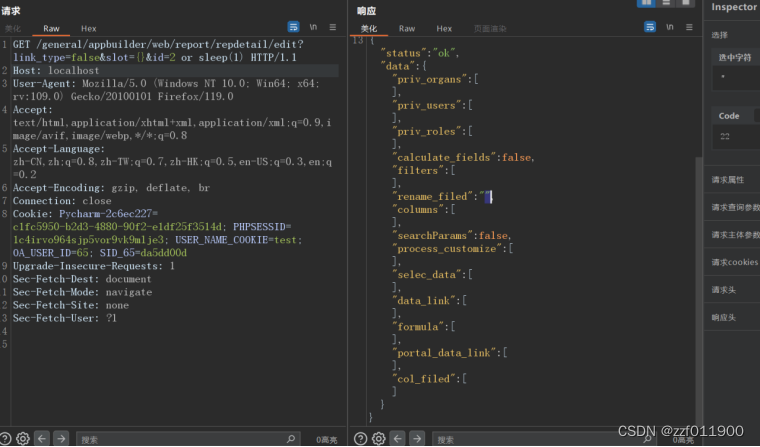Go to next match in request search

[61, 438]
